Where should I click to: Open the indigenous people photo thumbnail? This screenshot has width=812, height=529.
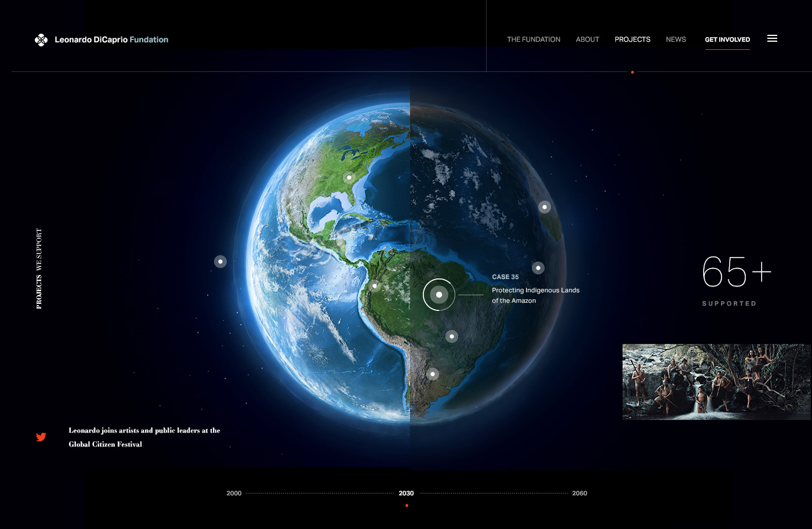coord(716,382)
